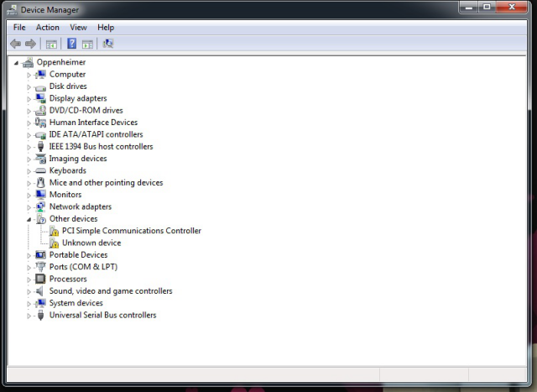Screen dimensions: 537x392
Task: Open the View menu
Action: pyautogui.click(x=78, y=28)
